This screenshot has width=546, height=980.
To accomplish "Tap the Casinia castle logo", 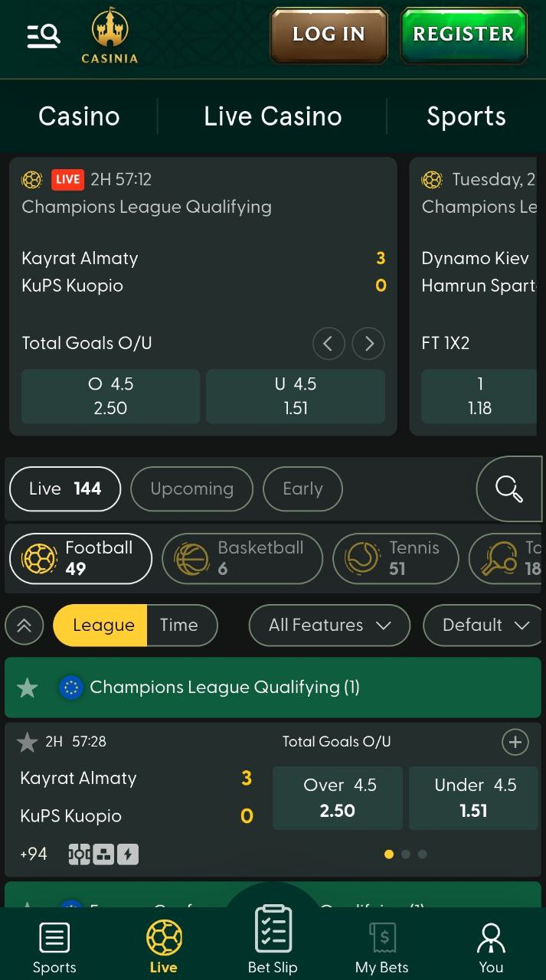I will 110,35.
